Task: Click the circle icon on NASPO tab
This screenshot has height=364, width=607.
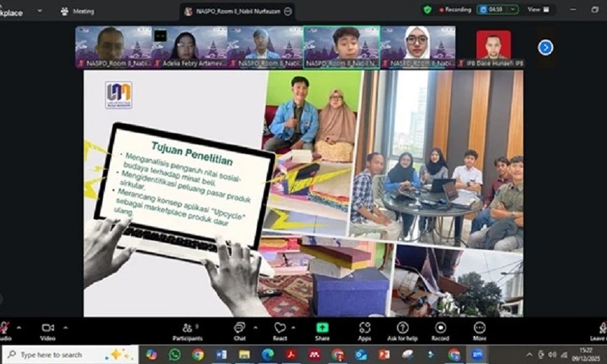Action: 288,12
